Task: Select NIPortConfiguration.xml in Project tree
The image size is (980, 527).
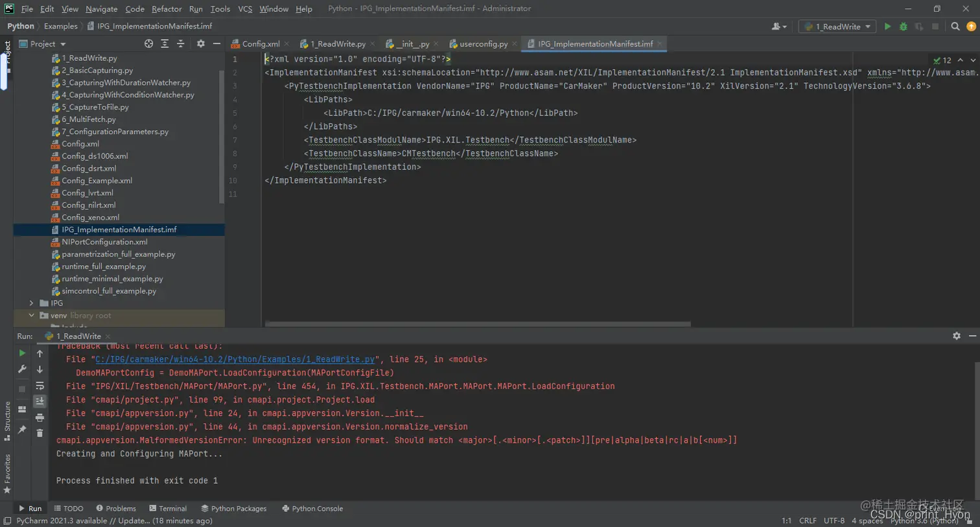Action: tap(104, 242)
